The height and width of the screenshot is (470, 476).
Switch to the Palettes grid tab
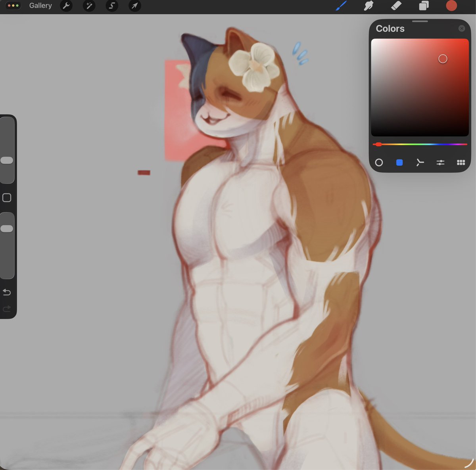point(461,162)
